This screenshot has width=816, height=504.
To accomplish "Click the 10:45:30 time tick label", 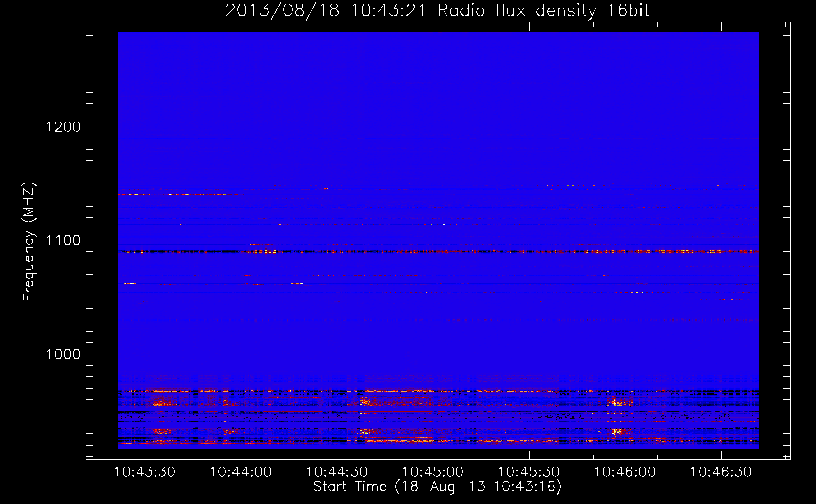I will tap(529, 472).
